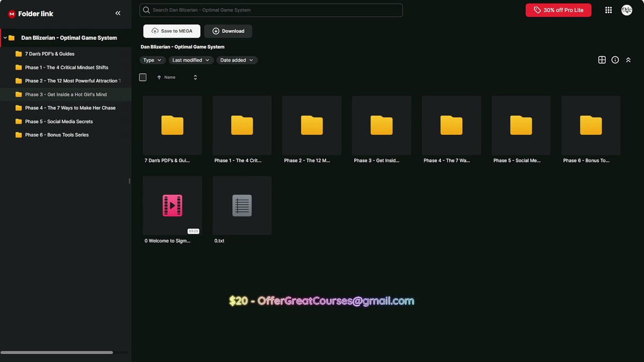
Task: Open the Date added filter dropdown
Action: pos(237,60)
